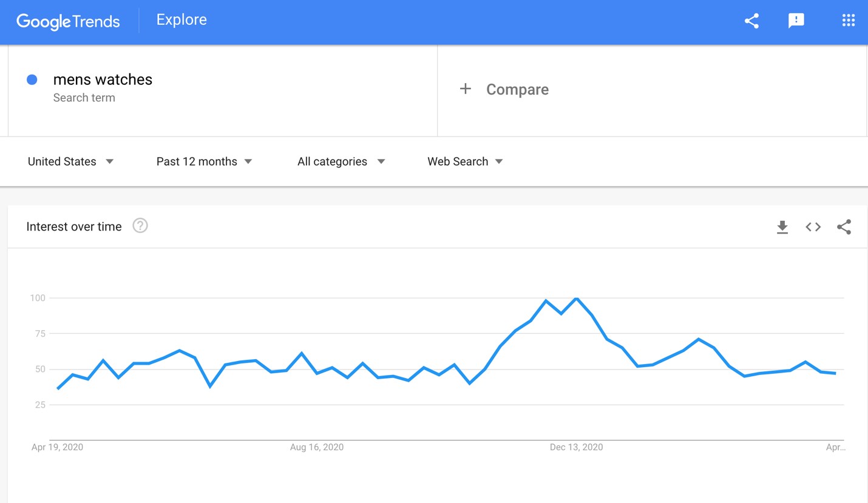
Task: Open the embed code icon
Action: [813, 227]
